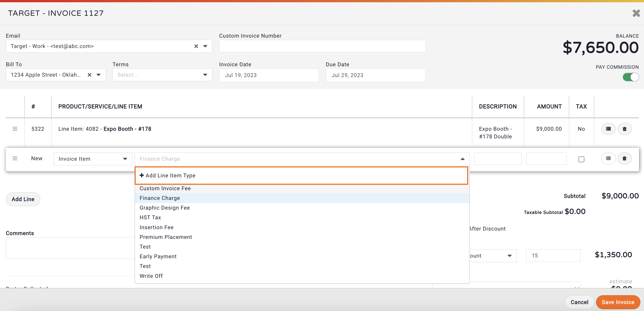Viewport: 644px width, 311px height.
Task: Open the Invoice Item type dropdown
Action: tap(93, 159)
